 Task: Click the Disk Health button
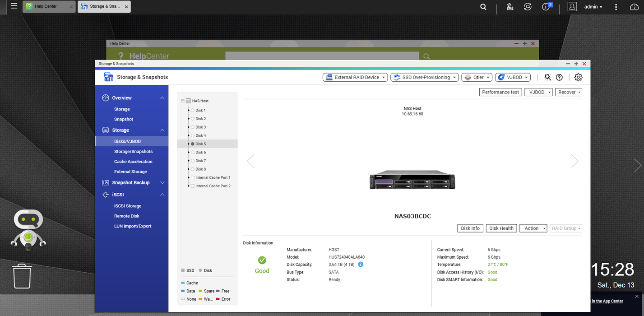501,228
